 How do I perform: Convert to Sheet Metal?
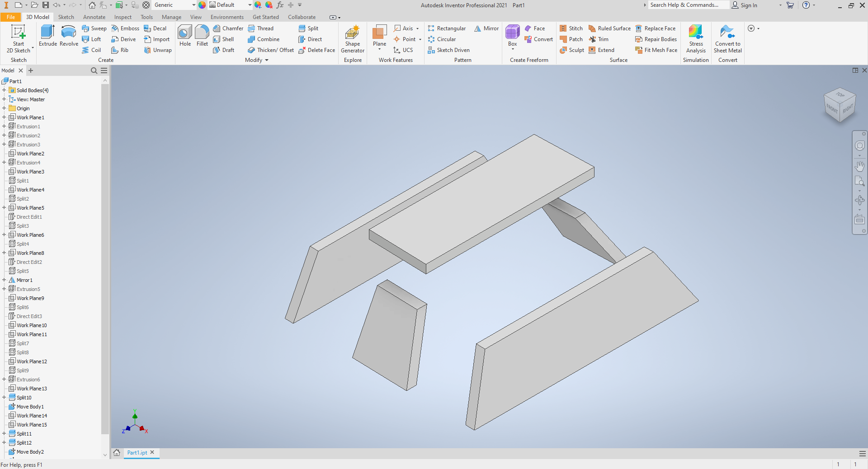coord(727,39)
